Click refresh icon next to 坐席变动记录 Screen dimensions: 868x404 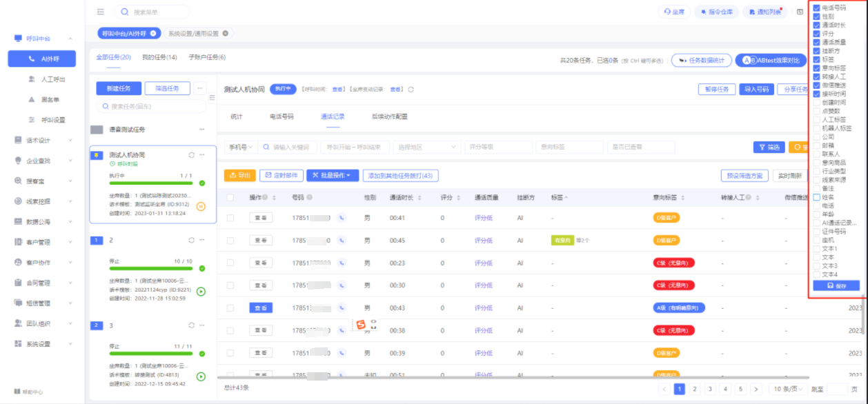point(411,89)
